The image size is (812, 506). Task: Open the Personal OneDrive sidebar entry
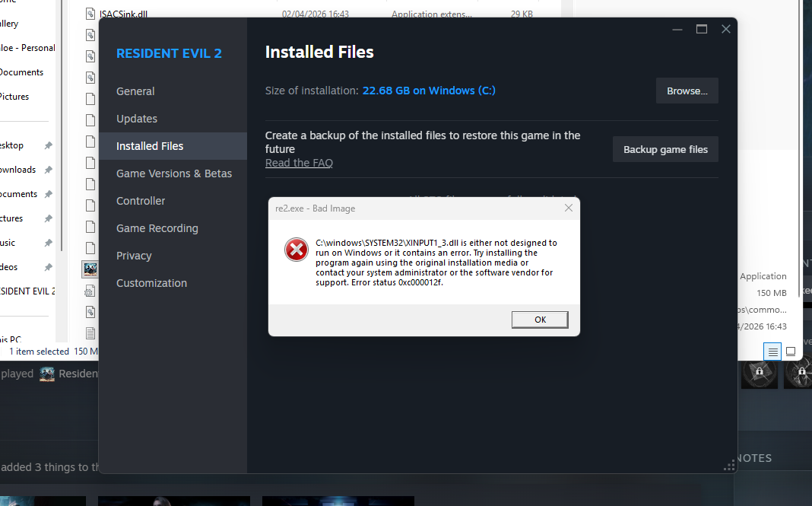pos(27,48)
